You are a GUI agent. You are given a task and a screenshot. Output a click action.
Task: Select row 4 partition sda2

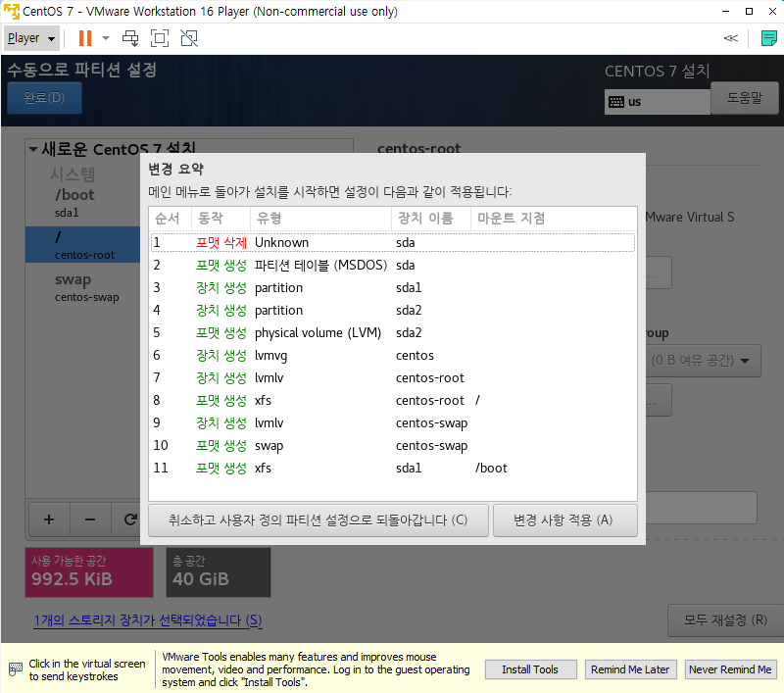point(393,310)
